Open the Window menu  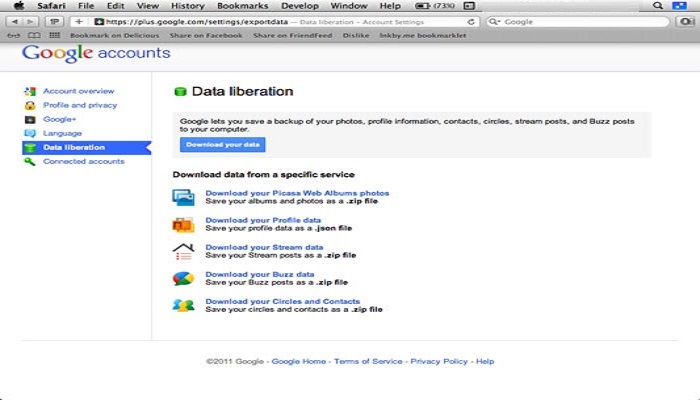click(349, 6)
